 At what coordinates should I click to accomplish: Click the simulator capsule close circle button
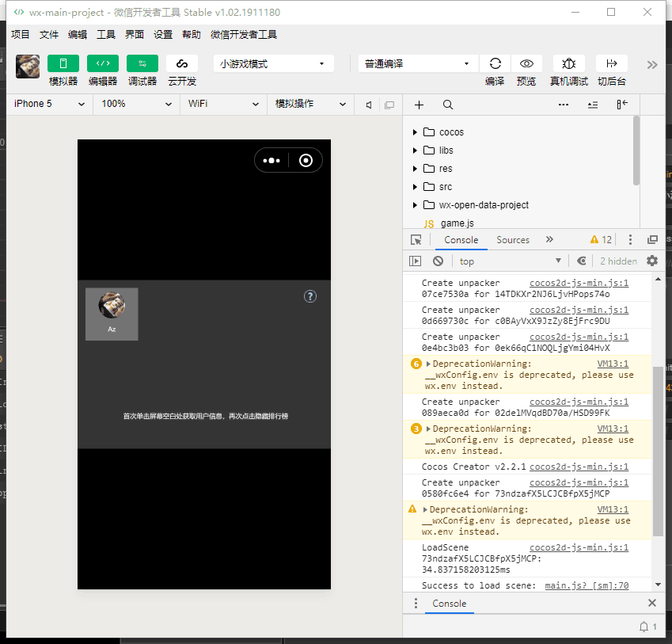click(306, 160)
